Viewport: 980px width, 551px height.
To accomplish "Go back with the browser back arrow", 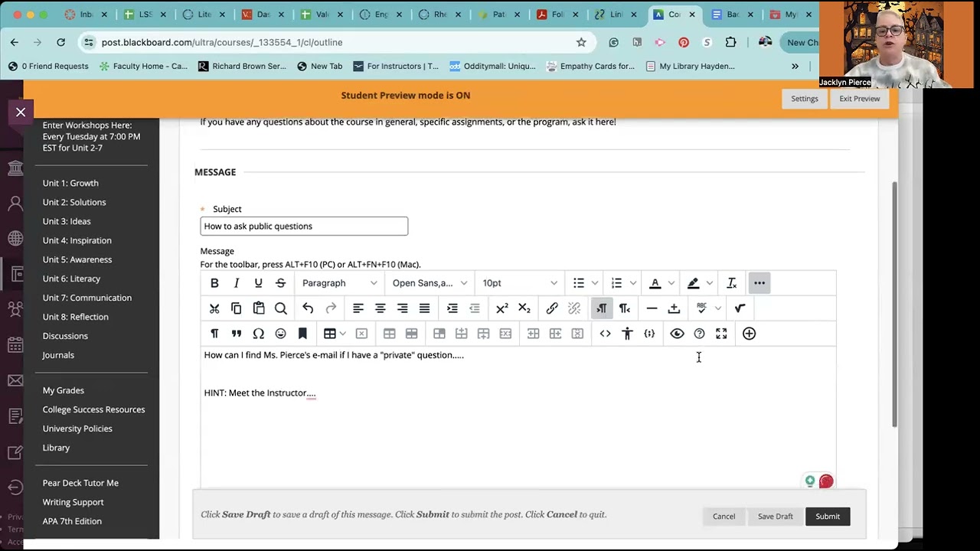I will (15, 42).
